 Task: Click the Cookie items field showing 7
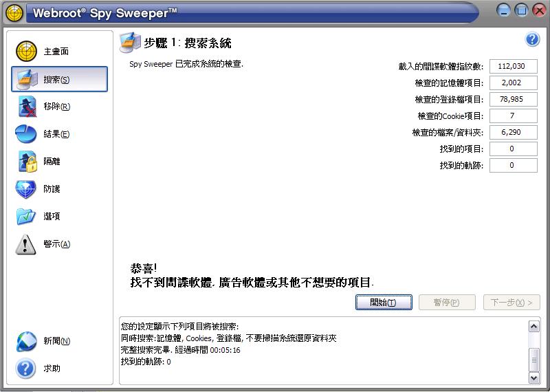click(x=513, y=116)
